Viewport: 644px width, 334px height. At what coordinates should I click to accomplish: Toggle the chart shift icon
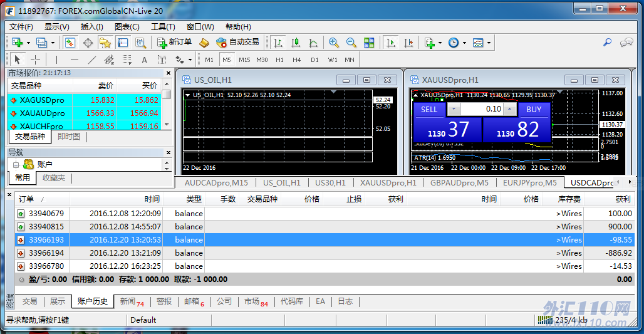(408, 43)
